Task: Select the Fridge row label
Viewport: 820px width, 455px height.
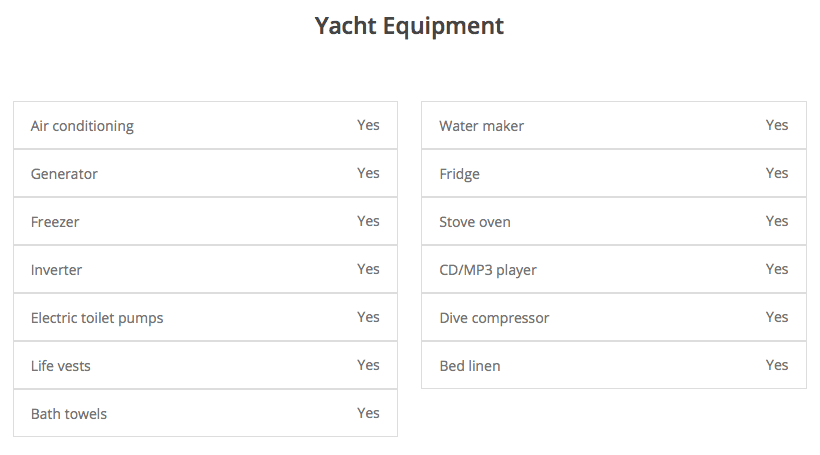Action: coord(459,174)
